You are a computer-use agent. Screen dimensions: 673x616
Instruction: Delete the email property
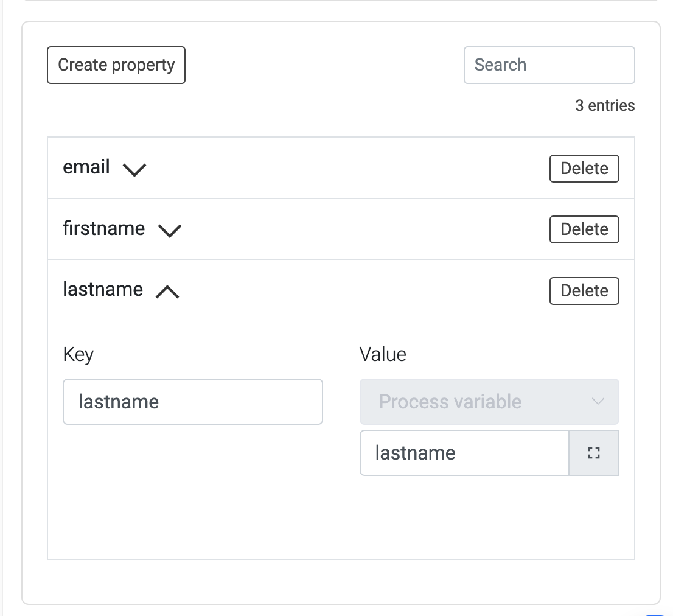[584, 169]
